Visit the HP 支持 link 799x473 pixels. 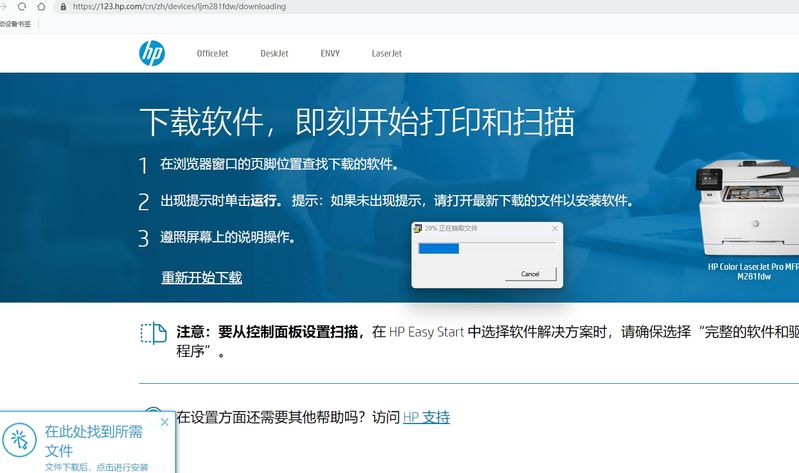[426, 417]
